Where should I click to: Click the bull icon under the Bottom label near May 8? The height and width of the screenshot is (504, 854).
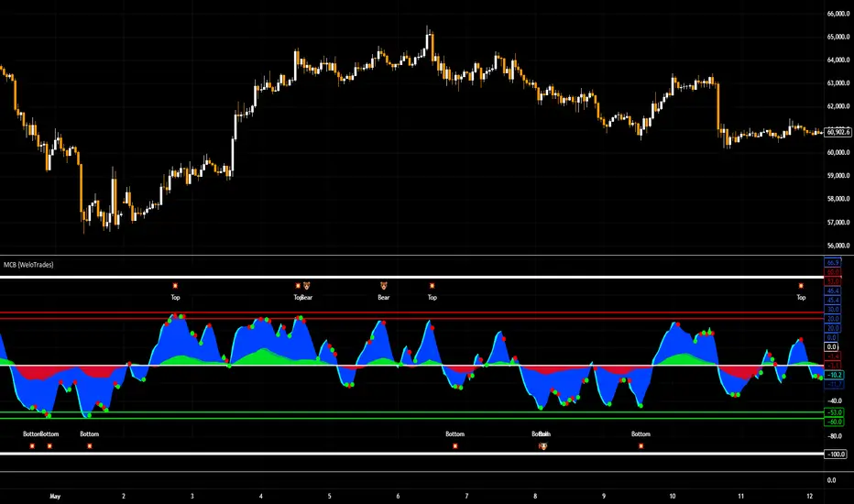coord(543,446)
